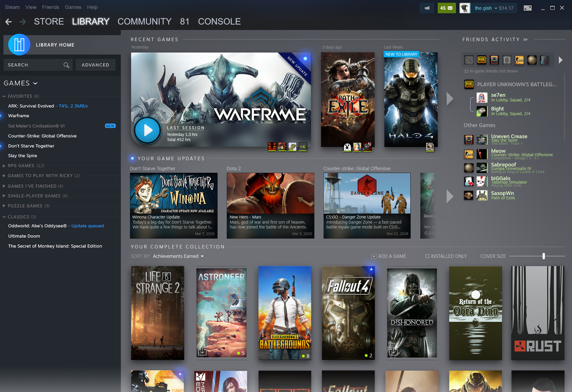
Task: Click PUBG icon in friends activity bar
Action: tap(482, 60)
